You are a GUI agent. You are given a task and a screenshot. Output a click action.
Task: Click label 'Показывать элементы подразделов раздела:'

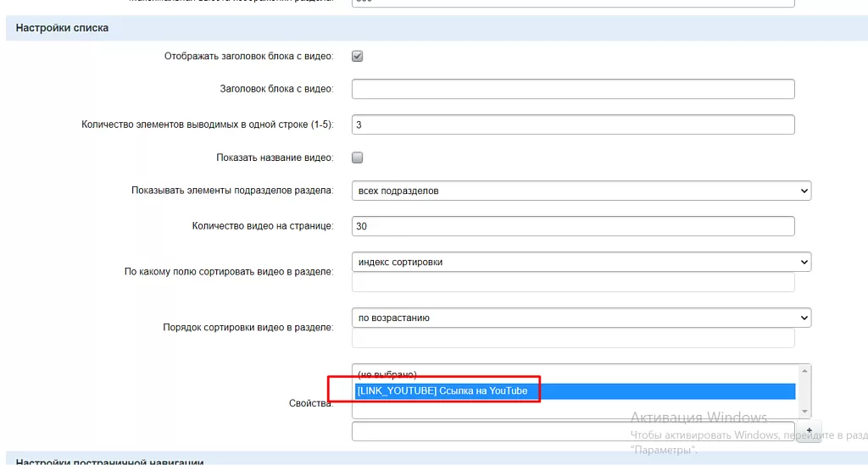232,191
